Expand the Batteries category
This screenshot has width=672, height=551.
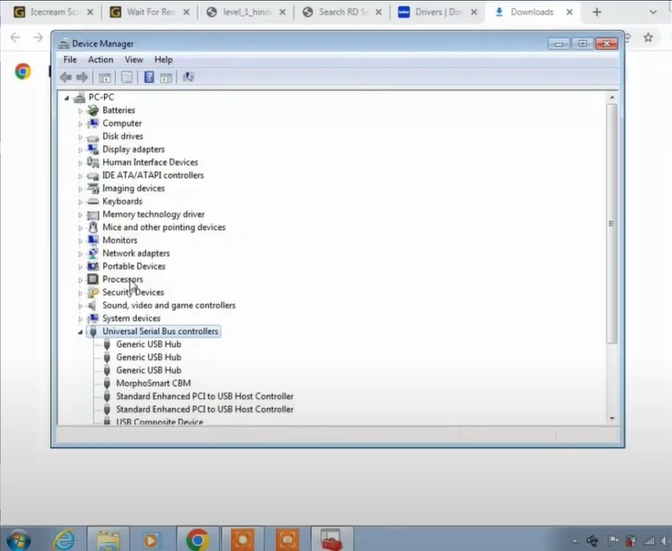pos(81,111)
